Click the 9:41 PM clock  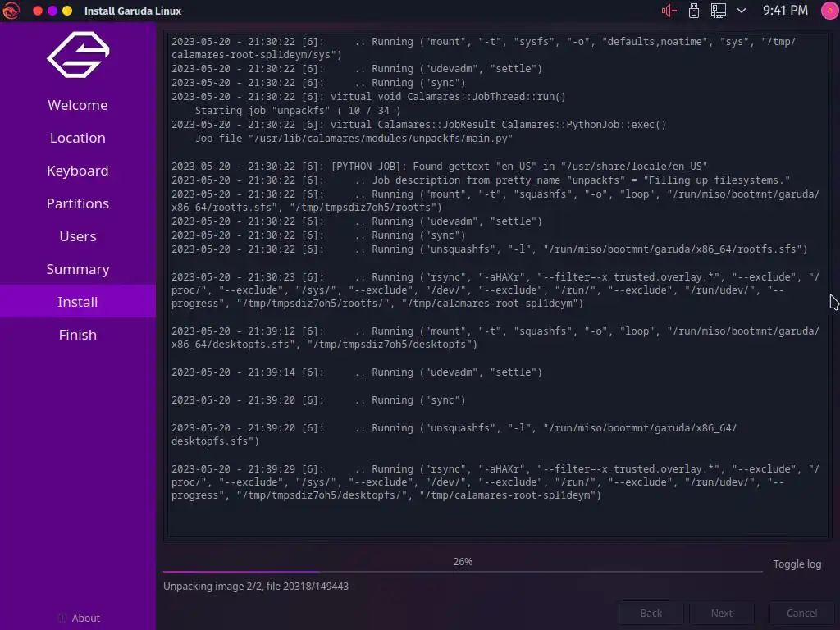(785, 10)
